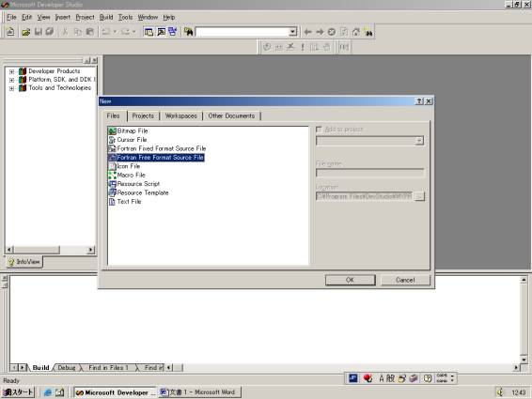Select Resource Template in the list

pyautogui.click(x=143, y=192)
